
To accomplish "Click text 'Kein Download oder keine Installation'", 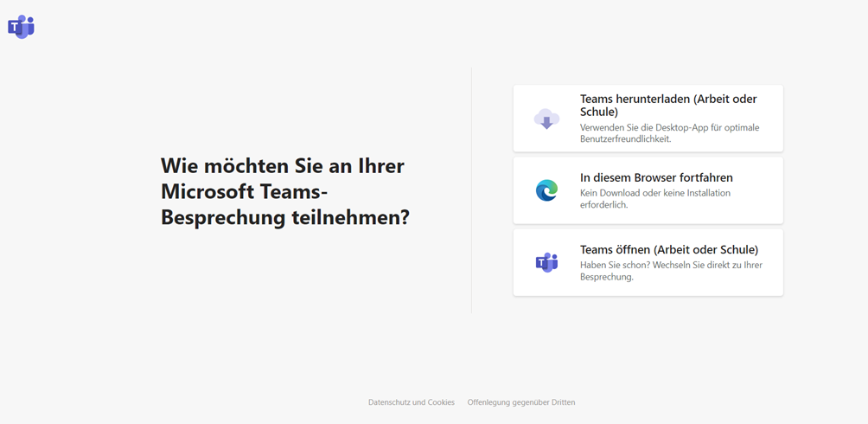I will (655, 193).
